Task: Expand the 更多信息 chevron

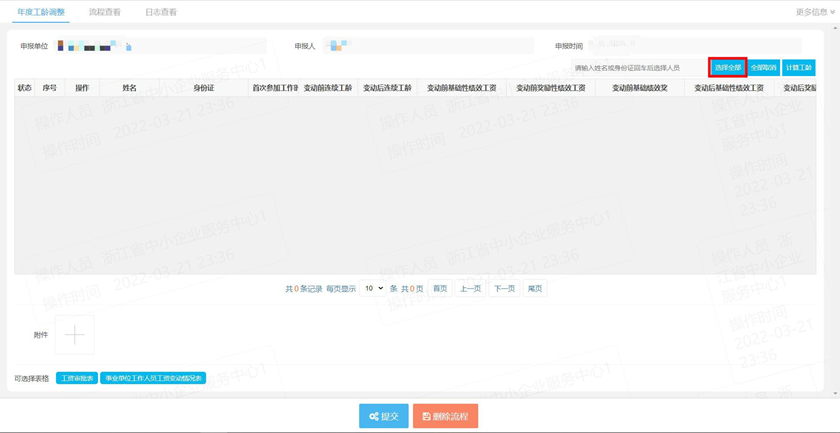Action: (x=832, y=12)
